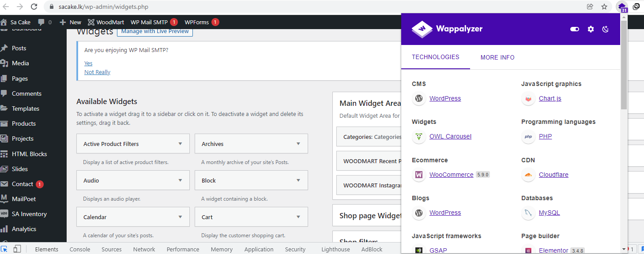
Task: Click the WordPress logo icon under CMS
Action: [418, 98]
